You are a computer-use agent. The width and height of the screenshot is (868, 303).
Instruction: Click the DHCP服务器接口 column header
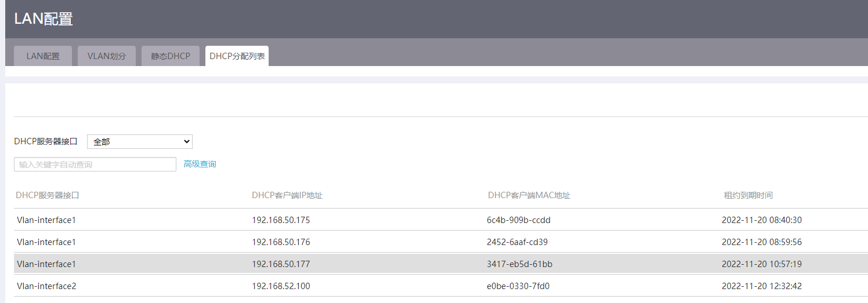click(48, 195)
